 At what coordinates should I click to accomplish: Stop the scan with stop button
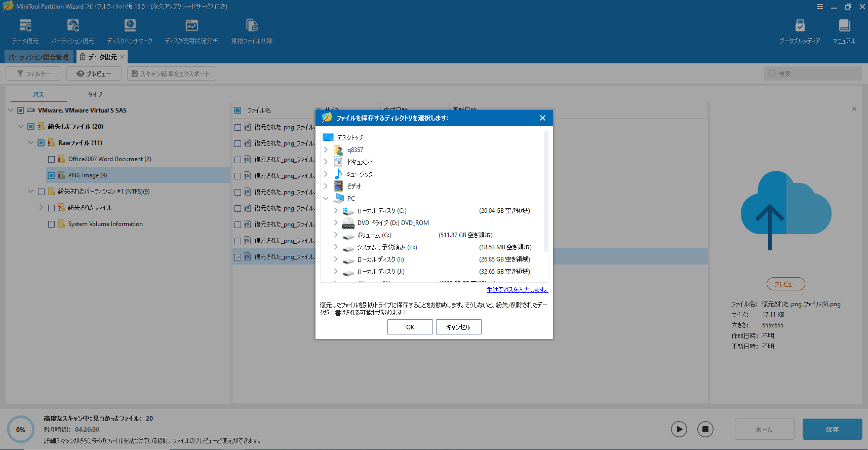(x=705, y=429)
